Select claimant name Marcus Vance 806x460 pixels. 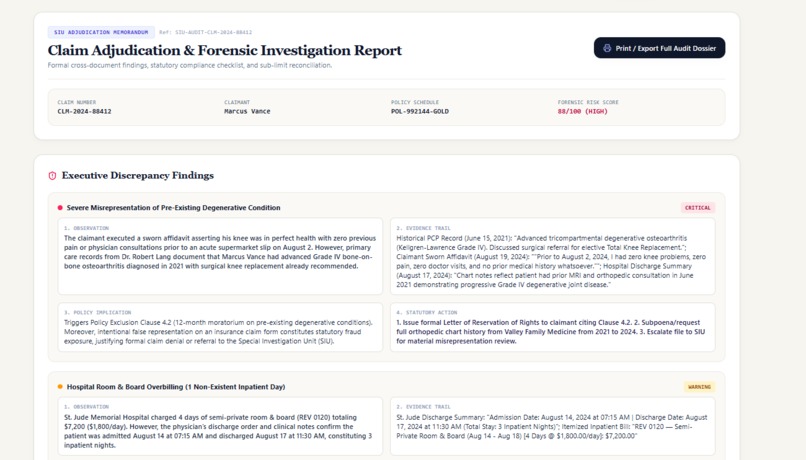click(247, 111)
